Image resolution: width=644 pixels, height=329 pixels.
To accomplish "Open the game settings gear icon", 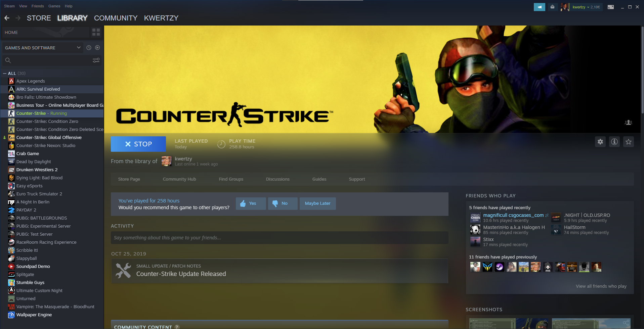I will click(600, 142).
